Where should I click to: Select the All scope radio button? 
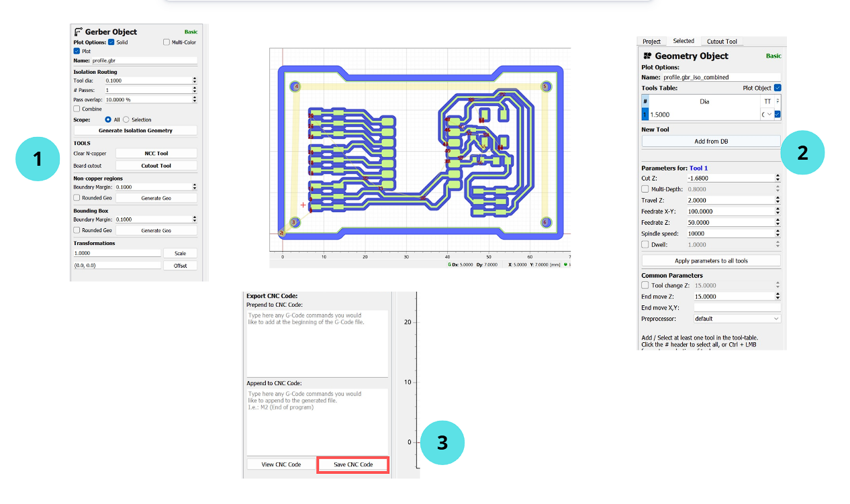(x=108, y=119)
